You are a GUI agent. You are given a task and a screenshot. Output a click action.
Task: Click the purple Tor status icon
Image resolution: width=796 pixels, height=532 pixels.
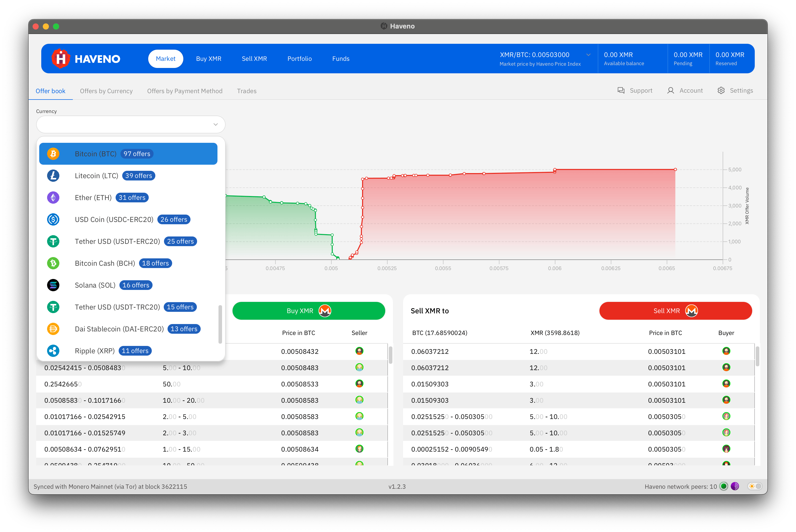(x=735, y=486)
